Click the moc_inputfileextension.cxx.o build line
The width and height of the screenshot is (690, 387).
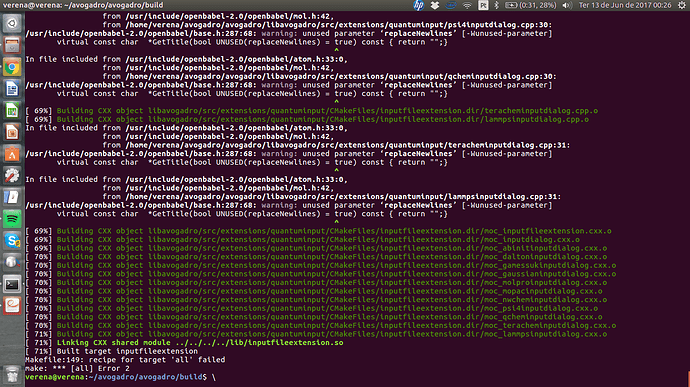(x=318, y=231)
